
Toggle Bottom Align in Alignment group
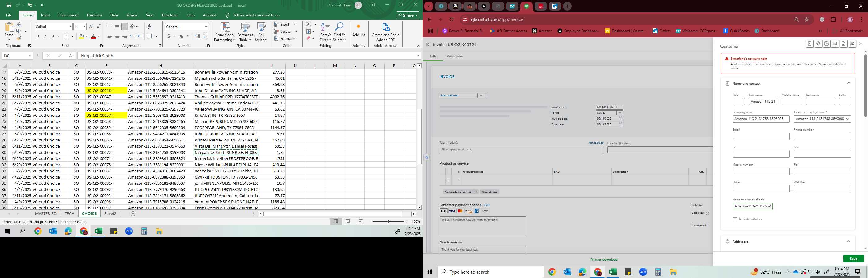[125, 27]
